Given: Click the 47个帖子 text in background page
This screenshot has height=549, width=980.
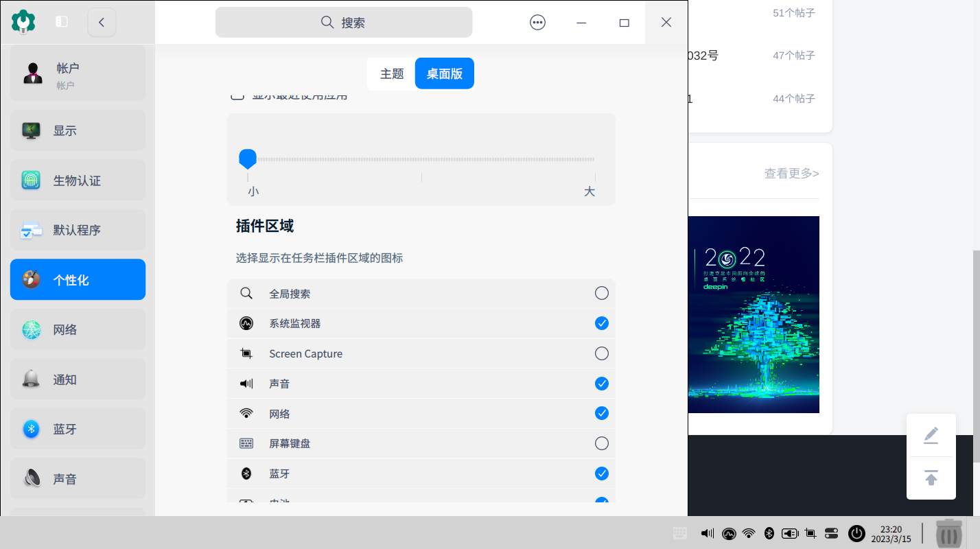Looking at the screenshot, I should (x=794, y=56).
